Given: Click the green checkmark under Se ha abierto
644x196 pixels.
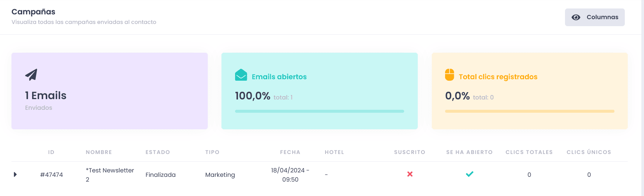Looking at the screenshot, I should pyautogui.click(x=469, y=174).
